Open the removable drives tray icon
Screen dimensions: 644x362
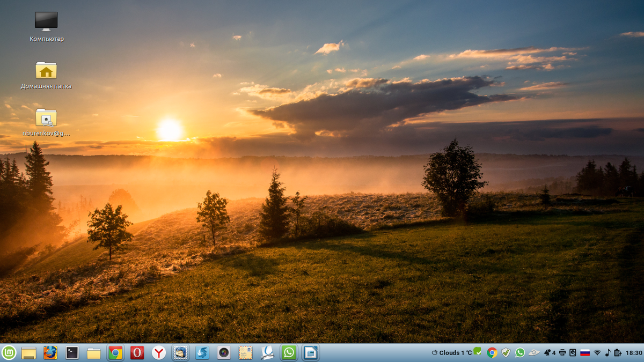573,352
